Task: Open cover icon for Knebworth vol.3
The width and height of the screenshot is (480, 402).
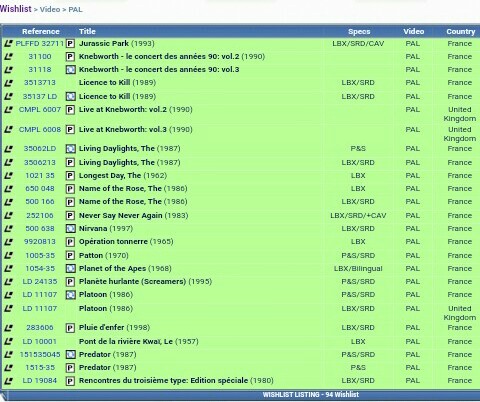Action: click(x=70, y=70)
